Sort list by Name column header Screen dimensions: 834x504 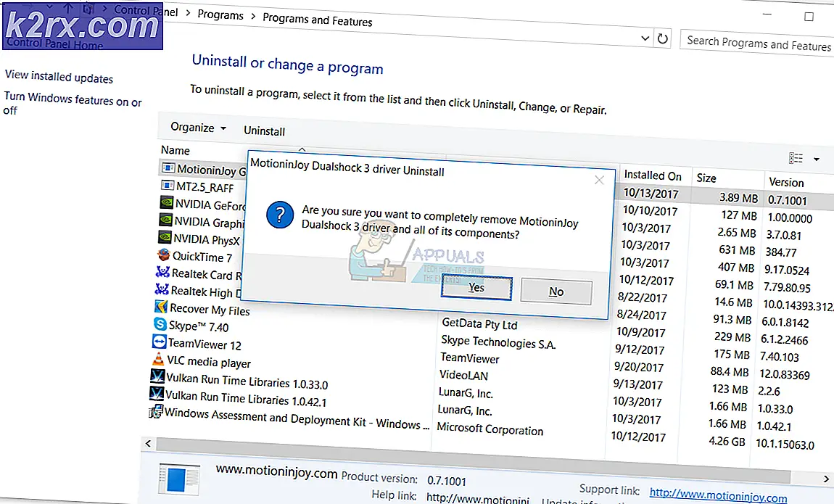point(176,150)
